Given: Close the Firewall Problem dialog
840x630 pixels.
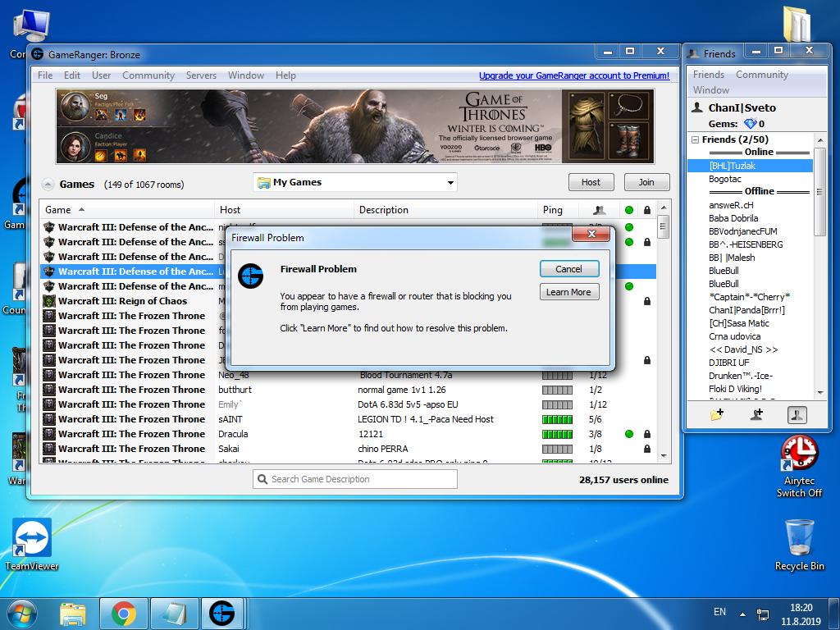Looking at the screenshot, I should (x=591, y=234).
